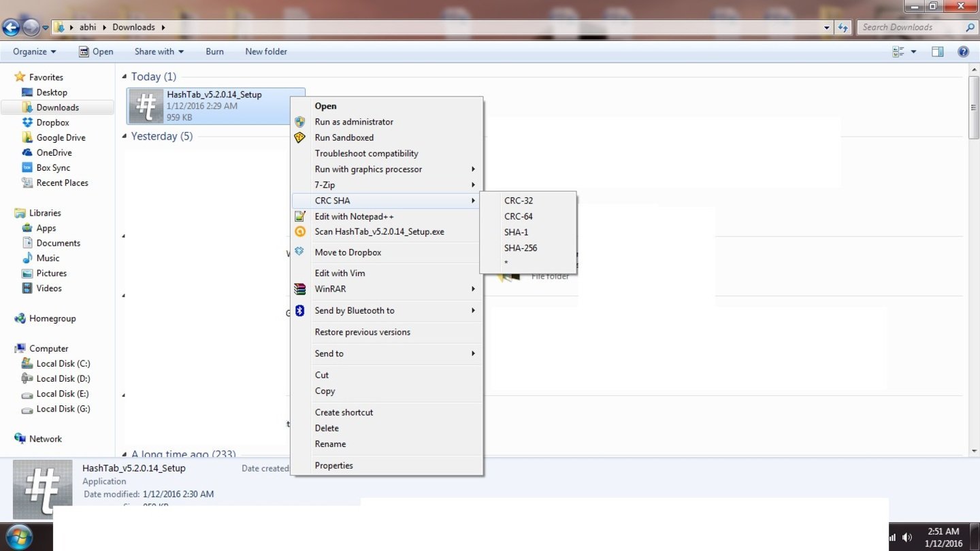Open Recent Places in Favorites

click(x=62, y=182)
